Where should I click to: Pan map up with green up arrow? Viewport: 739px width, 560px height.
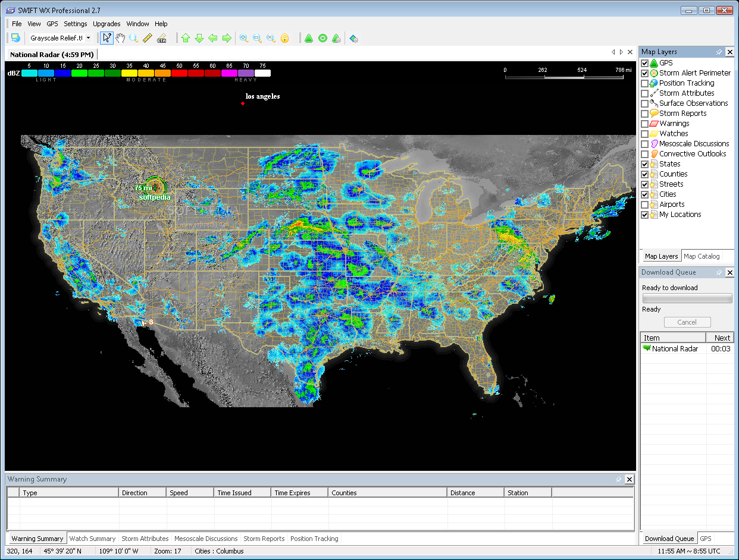point(186,38)
